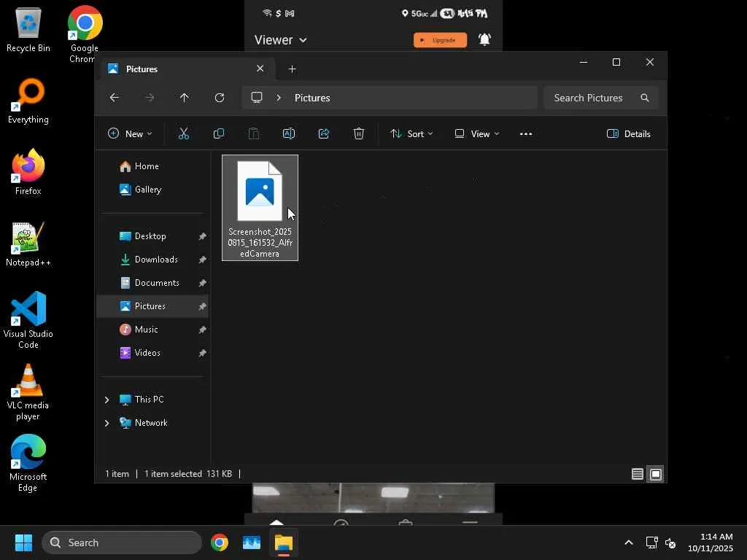Expand the This PC tree node
This screenshot has height=560, width=747.
[x=107, y=400]
